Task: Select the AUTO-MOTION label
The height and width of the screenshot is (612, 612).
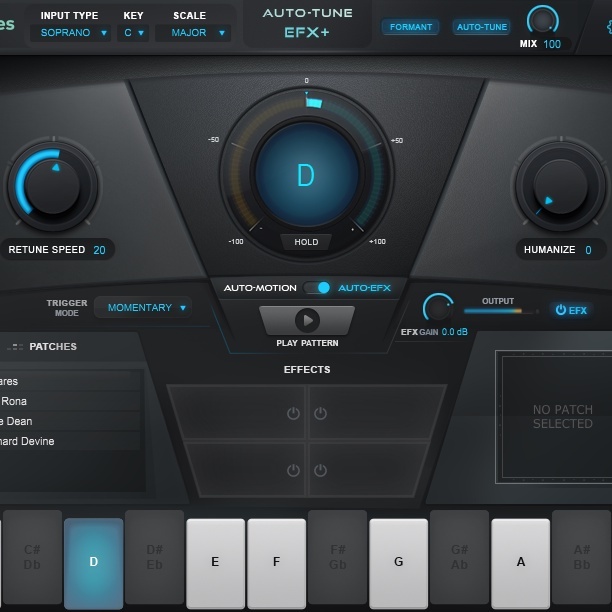Action: coord(260,288)
